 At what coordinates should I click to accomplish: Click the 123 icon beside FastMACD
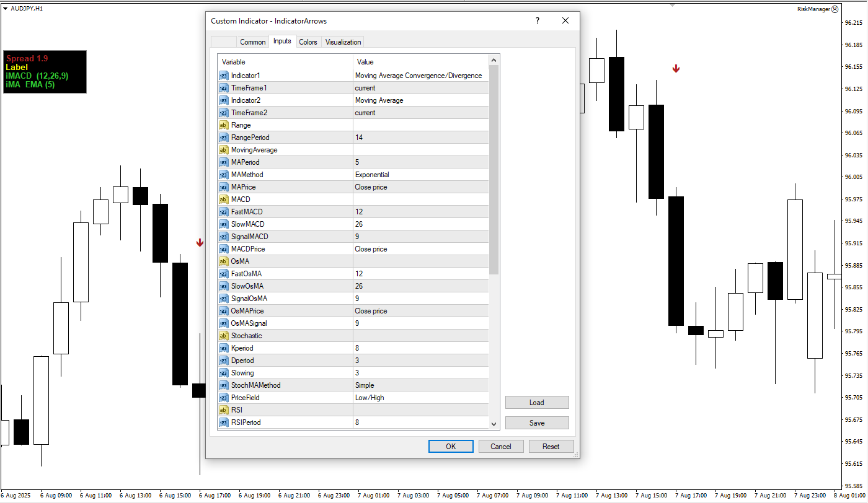pyautogui.click(x=223, y=211)
